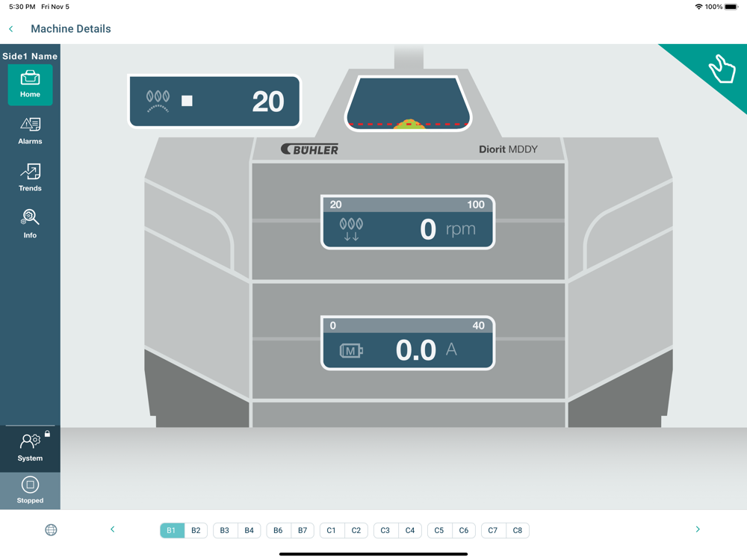Tap the 5:30 PM clock
Viewport: 747px width, 560px height.
[22, 7]
